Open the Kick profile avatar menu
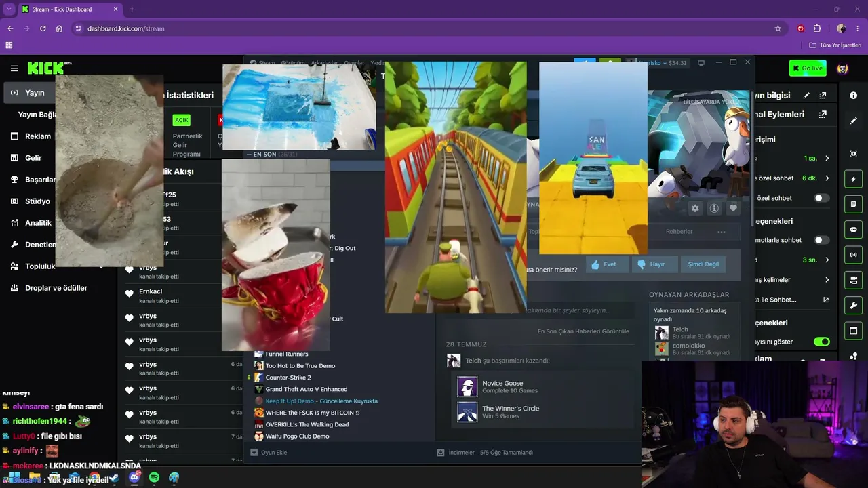Screen dimensions: 868x488 point(843,68)
